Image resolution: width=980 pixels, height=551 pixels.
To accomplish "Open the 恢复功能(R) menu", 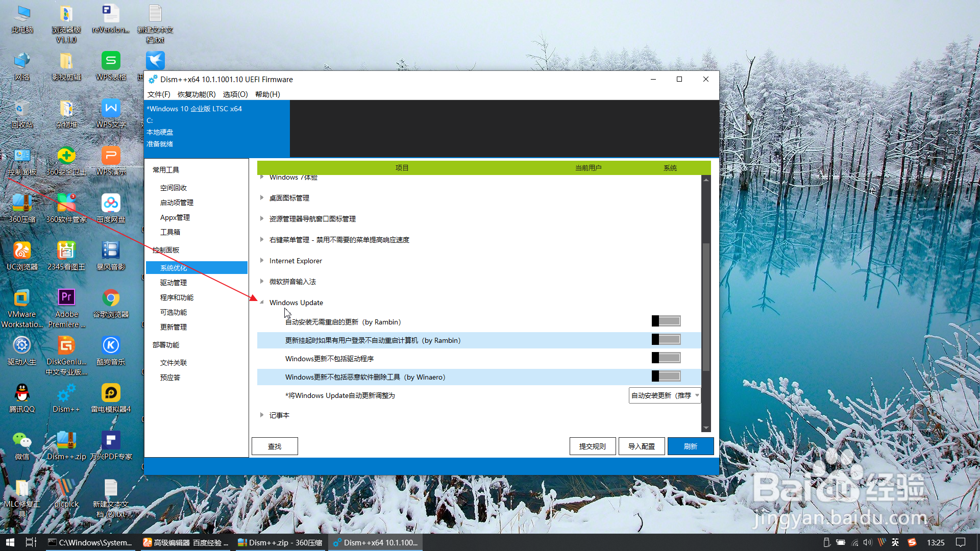I will (x=197, y=94).
